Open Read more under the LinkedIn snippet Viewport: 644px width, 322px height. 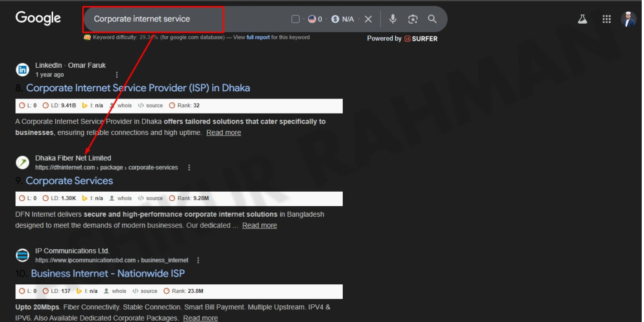pyautogui.click(x=224, y=133)
